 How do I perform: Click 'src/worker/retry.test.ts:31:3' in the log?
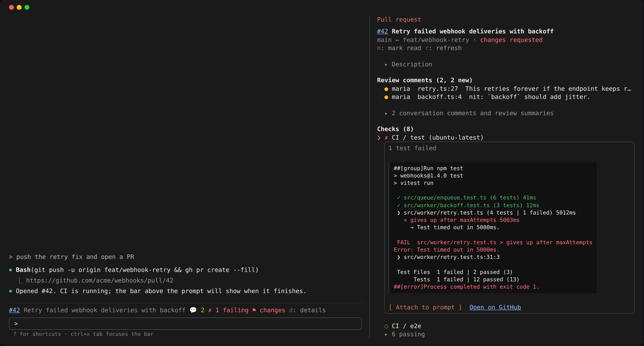tap(451, 257)
